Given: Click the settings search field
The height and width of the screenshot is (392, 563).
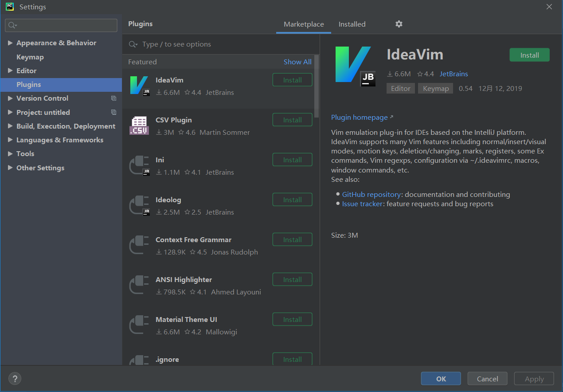Looking at the screenshot, I should point(61,25).
